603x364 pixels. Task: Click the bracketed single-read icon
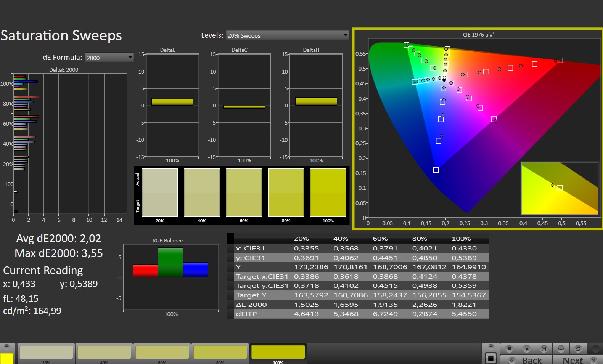pos(544,348)
